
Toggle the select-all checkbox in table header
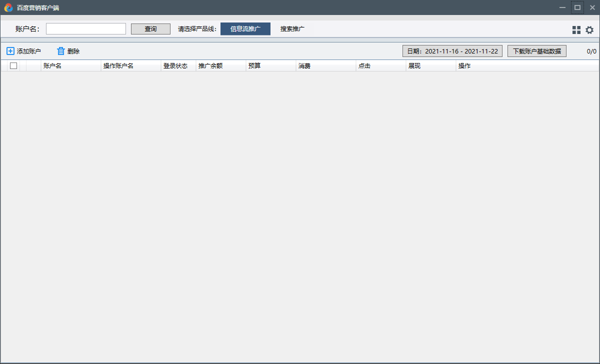point(13,65)
